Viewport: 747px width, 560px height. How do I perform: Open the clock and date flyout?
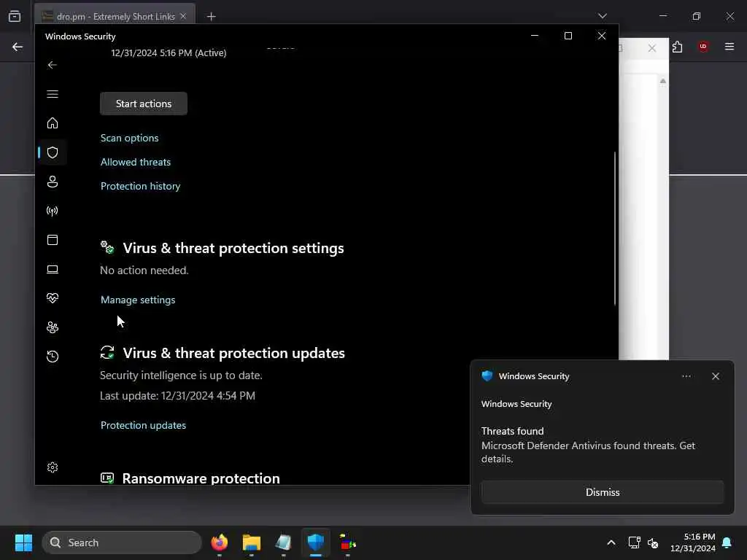tap(693, 542)
